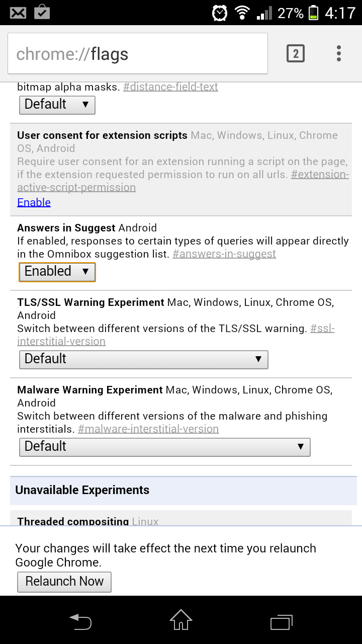Open the recent apps overview
Screen dimensions: 362x644
281,621
